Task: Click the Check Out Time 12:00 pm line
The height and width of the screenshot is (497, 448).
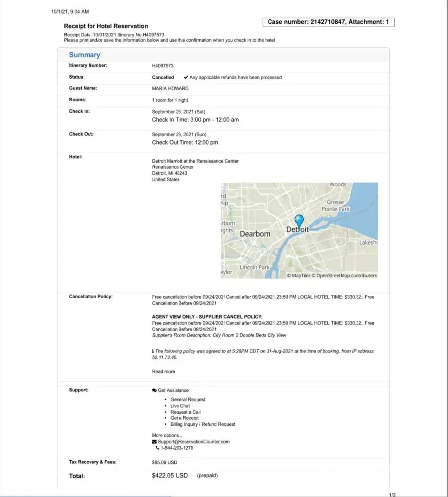Action: 185,142
